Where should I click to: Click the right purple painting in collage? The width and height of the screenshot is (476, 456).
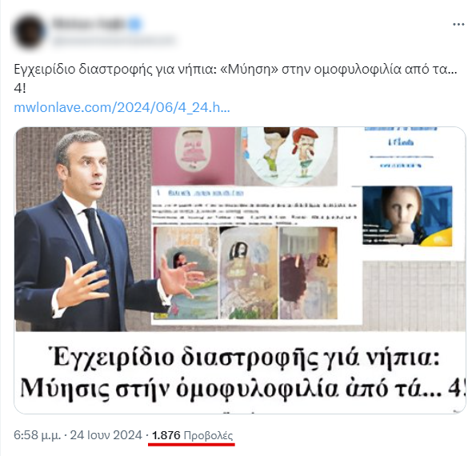(309, 273)
